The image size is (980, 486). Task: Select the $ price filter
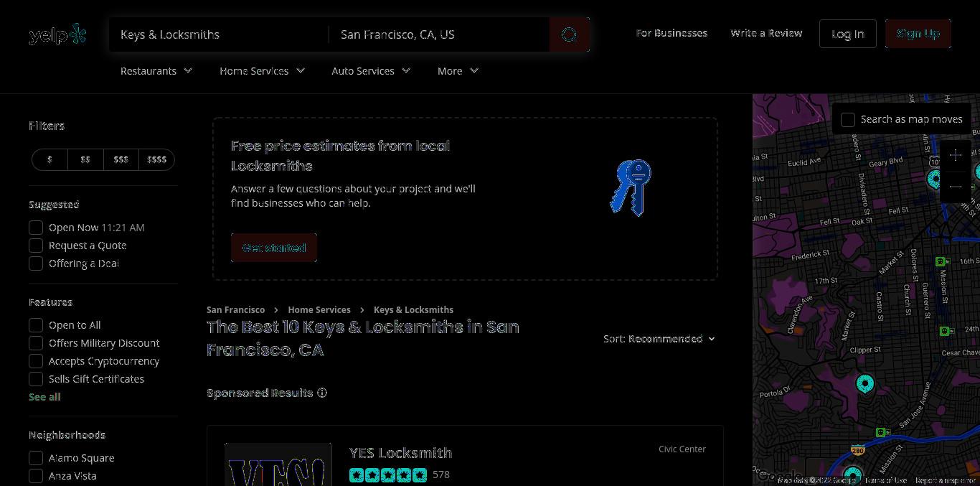pos(50,159)
